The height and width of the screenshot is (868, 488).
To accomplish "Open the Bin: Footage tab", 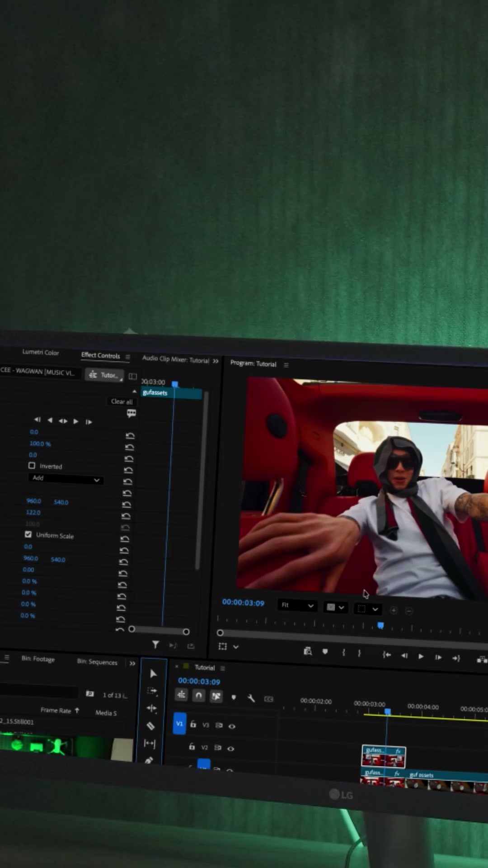I will pos(38,659).
